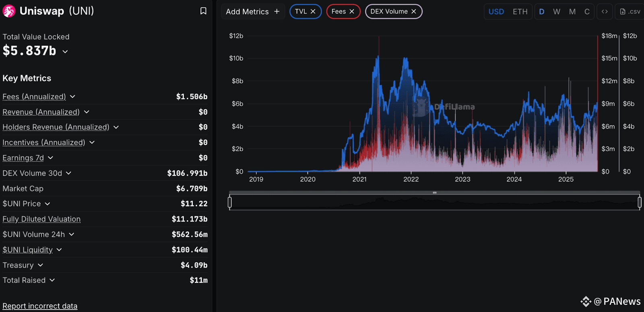The width and height of the screenshot is (644, 312).
Task: Expand Incentives (Annualized) details
Action: (x=92, y=142)
